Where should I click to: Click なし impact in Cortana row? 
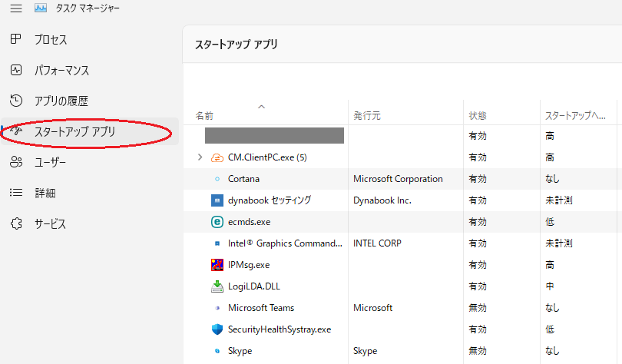pos(552,179)
